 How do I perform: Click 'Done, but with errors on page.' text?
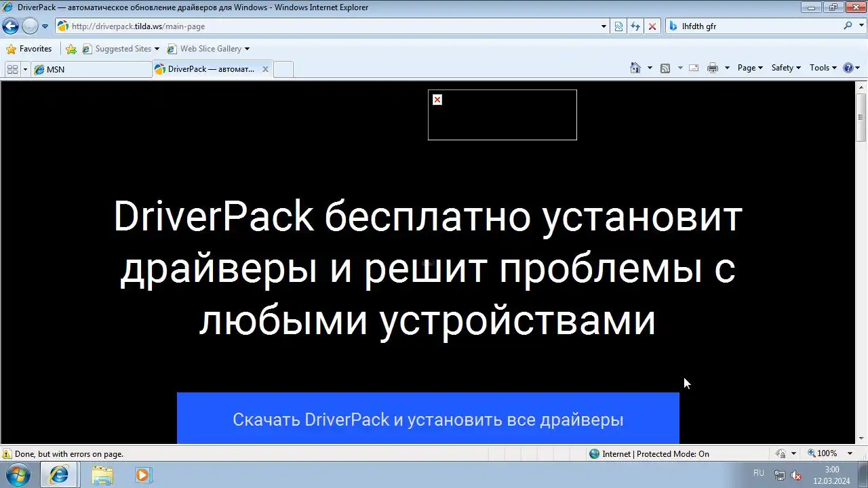69,454
